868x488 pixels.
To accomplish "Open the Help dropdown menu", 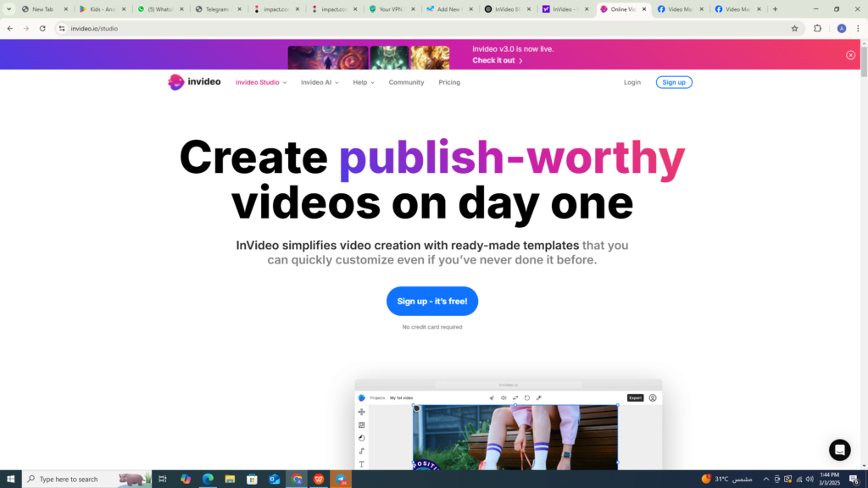I will point(364,82).
